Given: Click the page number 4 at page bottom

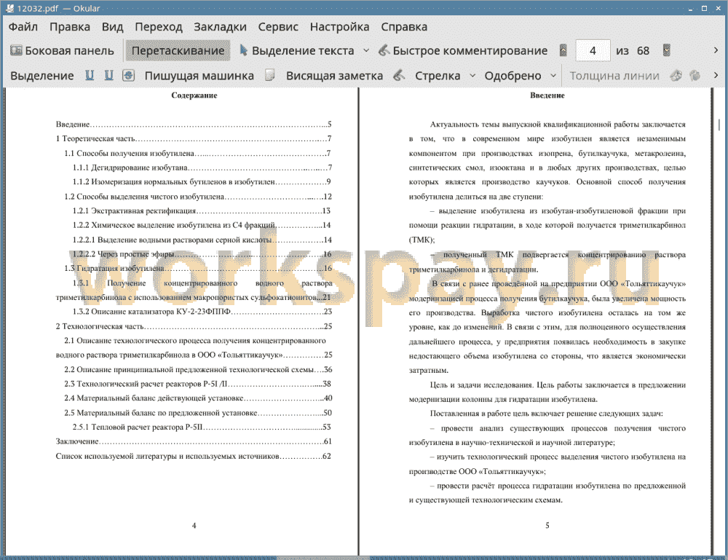Looking at the screenshot, I should click(194, 526).
